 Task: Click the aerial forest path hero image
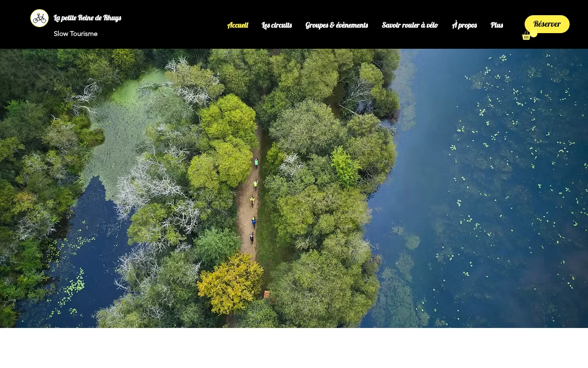click(294, 188)
